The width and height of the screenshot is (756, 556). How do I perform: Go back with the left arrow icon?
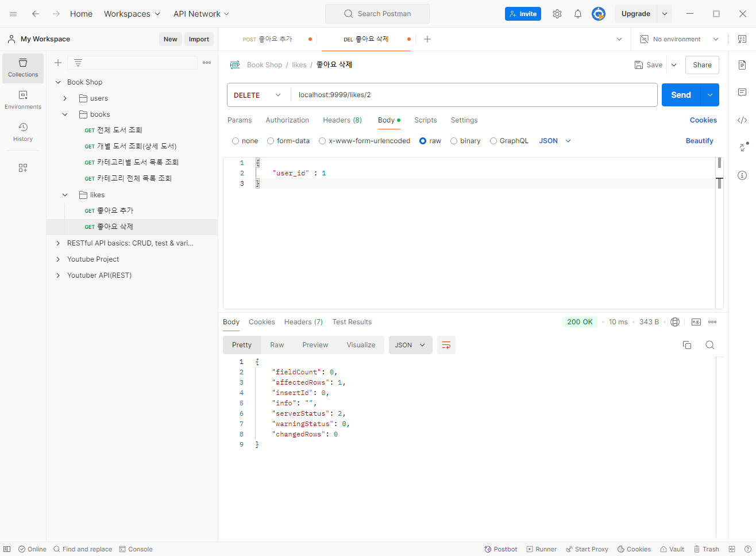tap(36, 14)
